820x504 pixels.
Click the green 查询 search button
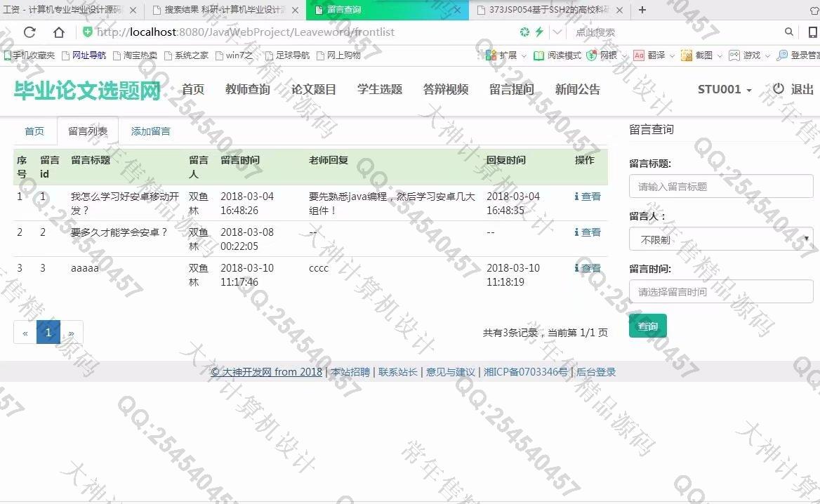[x=647, y=326]
